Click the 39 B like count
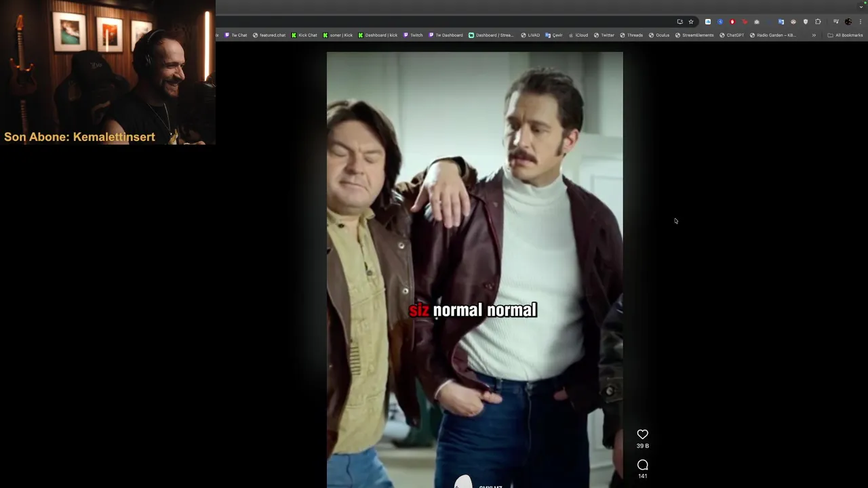Image resolution: width=868 pixels, height=488 pixels. [642, 446]
